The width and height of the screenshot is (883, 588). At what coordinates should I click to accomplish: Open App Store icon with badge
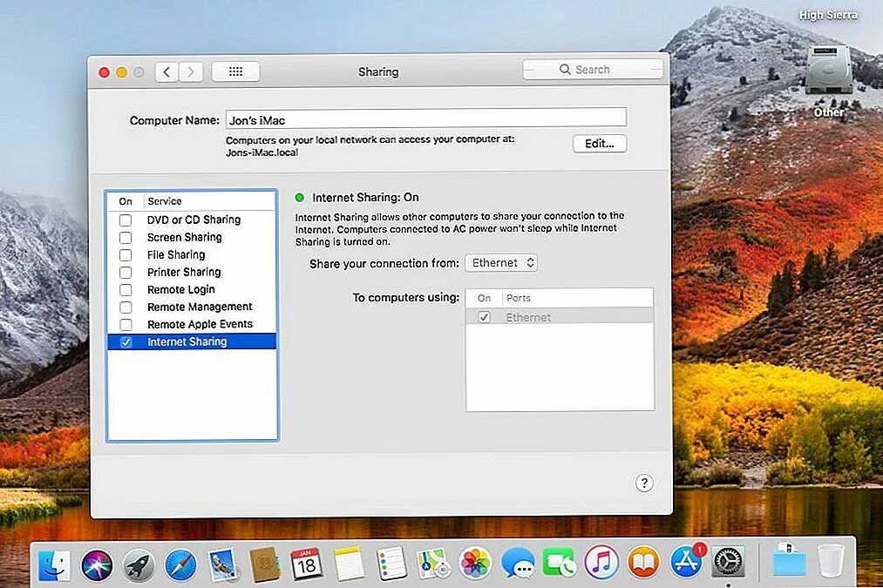pyautogui.click(x=686, y=562)
